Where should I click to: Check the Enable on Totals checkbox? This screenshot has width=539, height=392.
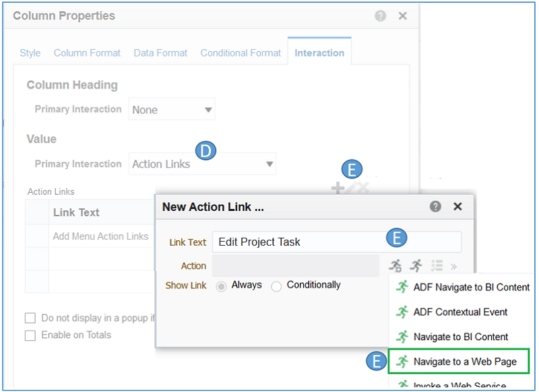tap(30, 335)
